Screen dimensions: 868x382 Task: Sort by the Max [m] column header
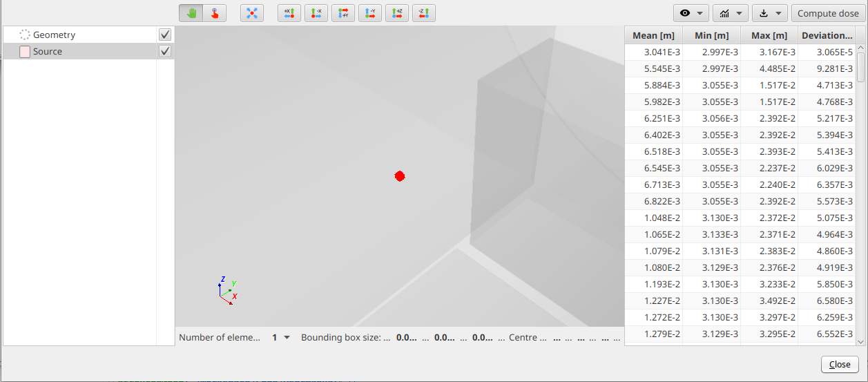(769, 35)
